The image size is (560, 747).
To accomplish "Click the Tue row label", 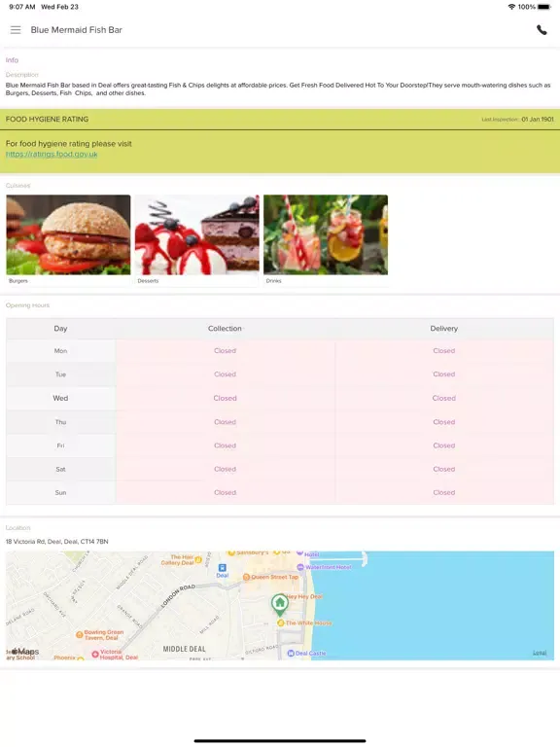I will coord(60,374).
